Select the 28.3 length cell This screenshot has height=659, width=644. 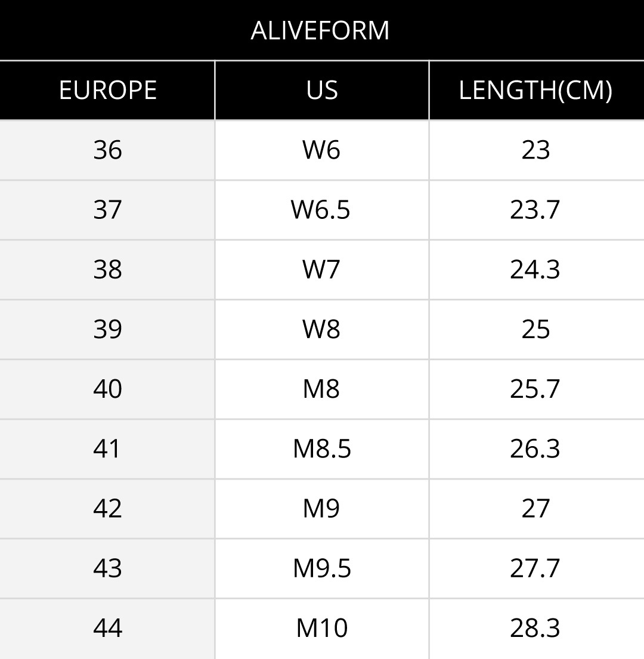tap(535, 628)
